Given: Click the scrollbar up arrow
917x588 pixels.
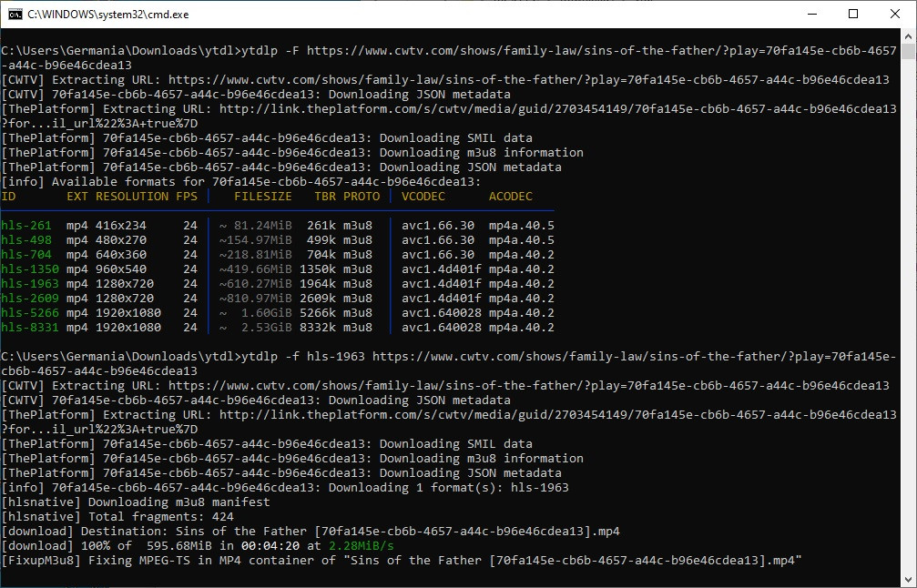Looking at the screenshot, I should coord(907,37).
